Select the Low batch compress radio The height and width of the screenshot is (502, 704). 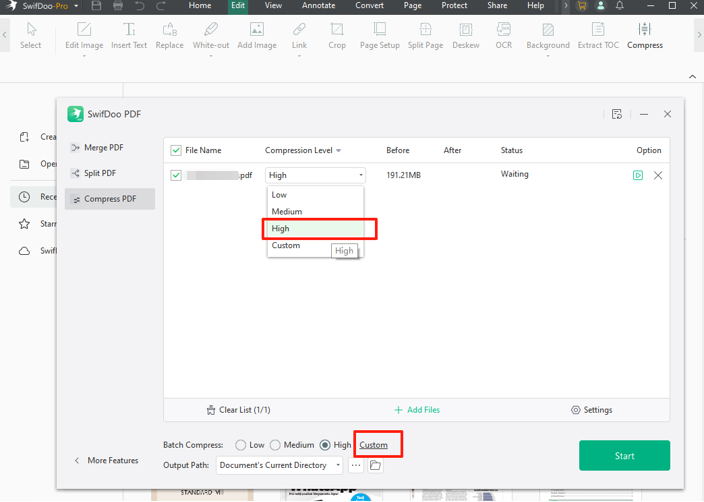241,445
